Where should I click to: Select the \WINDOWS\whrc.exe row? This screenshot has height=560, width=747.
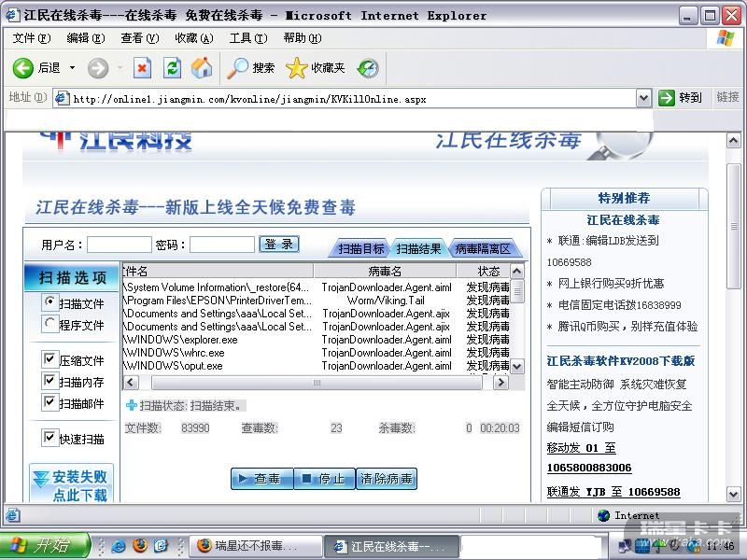tap(317, 353)
